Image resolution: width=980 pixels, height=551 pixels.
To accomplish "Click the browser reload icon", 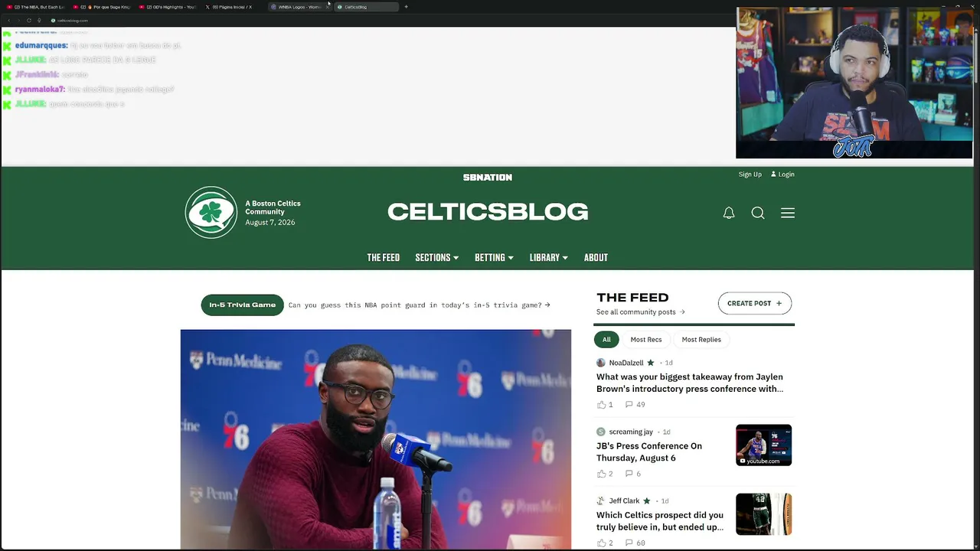I will click(29, 21).
